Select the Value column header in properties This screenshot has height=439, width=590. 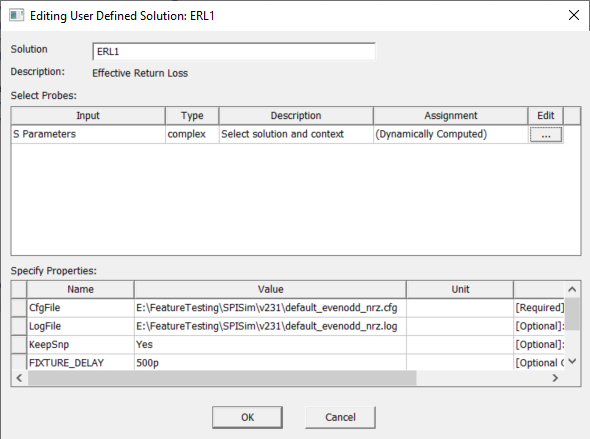[x=270, y=289]
